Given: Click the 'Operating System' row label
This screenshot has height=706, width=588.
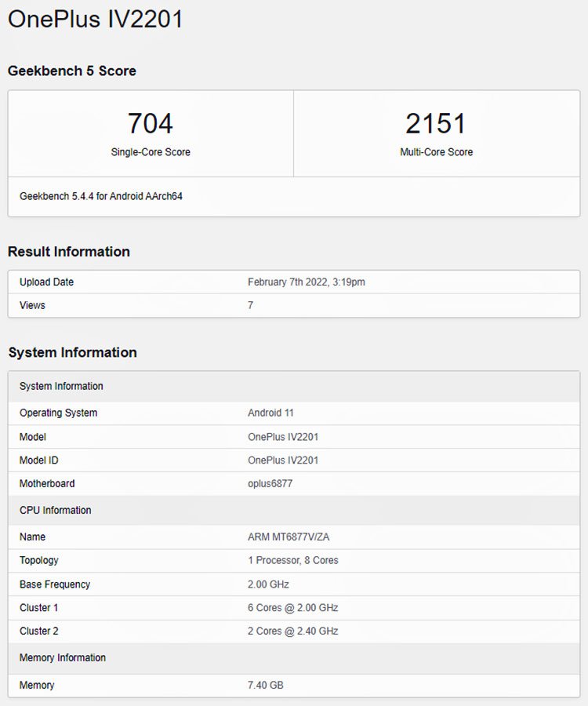Looking at the screenshot, I should (58, 413).
